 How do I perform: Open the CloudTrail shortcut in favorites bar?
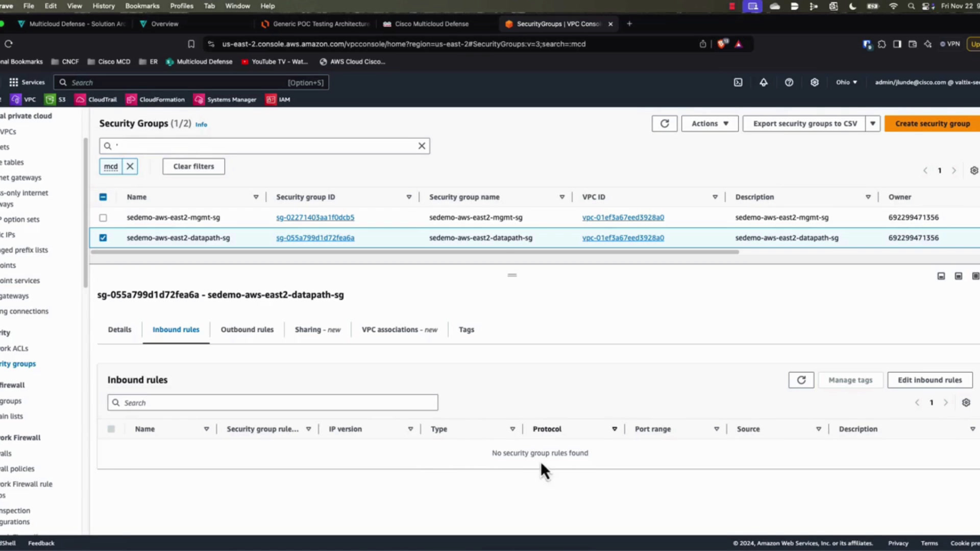point(96,99)
